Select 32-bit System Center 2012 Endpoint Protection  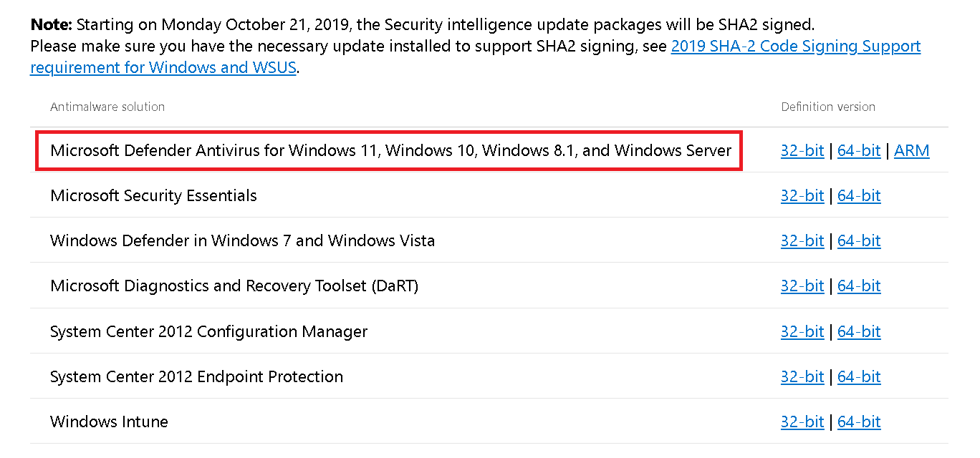(x=802, y=377)
